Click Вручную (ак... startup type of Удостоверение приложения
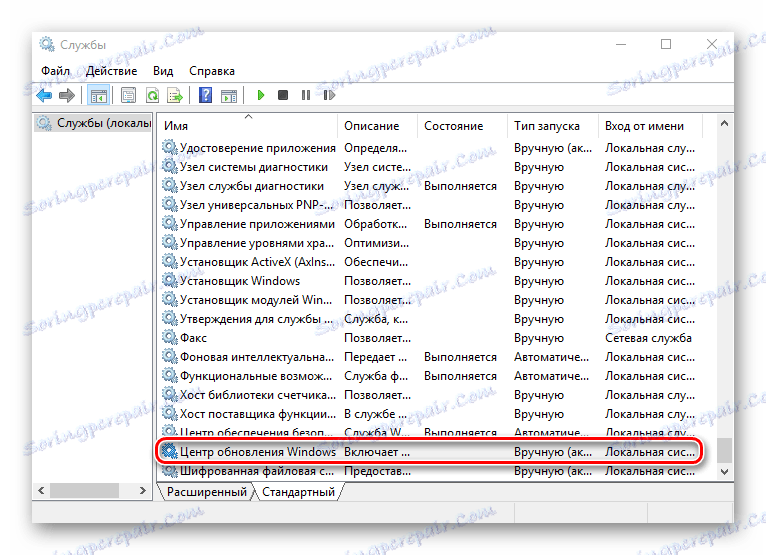The image size is (766, 555). [x=553, y=148]
